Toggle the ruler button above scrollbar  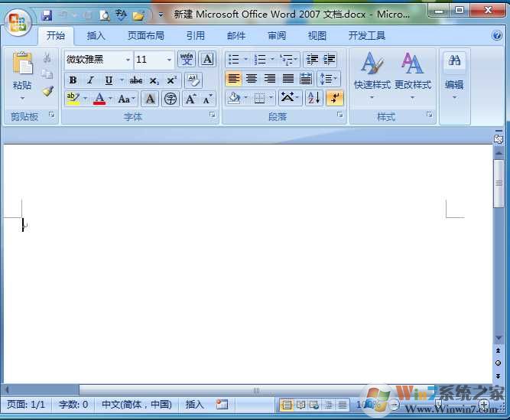coord(499,138)
